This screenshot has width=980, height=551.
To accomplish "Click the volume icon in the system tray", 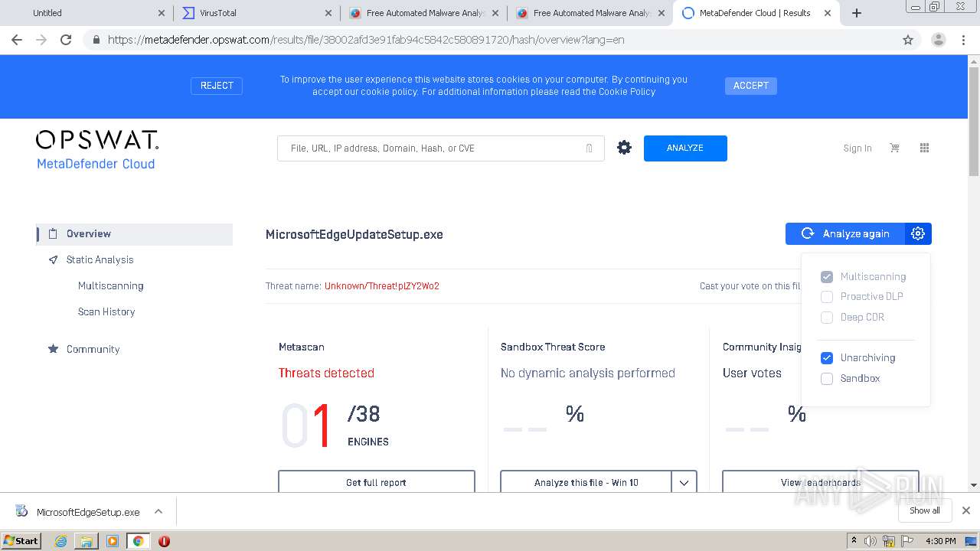I will (871, 541).
